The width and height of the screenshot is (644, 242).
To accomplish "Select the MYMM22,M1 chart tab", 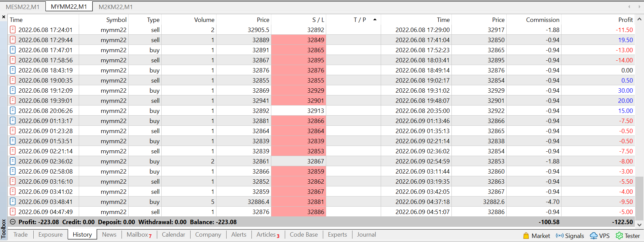I will click(69, 7).
